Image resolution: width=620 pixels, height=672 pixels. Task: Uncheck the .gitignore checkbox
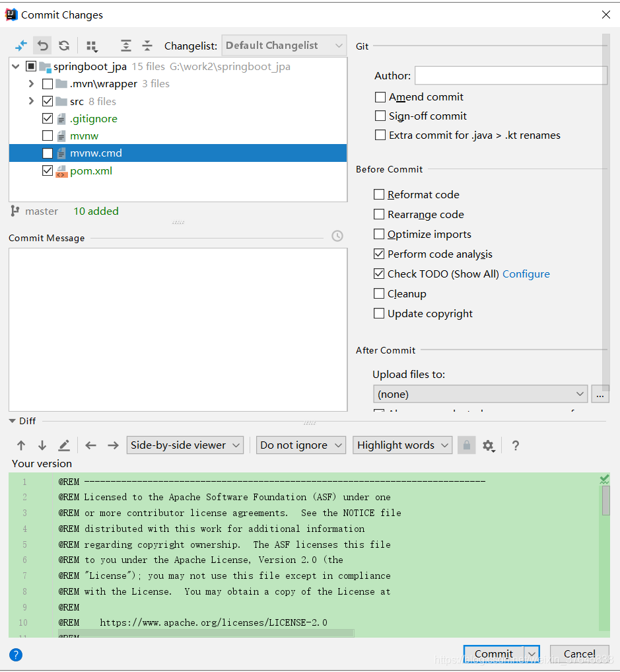click(x=48, y=118)
